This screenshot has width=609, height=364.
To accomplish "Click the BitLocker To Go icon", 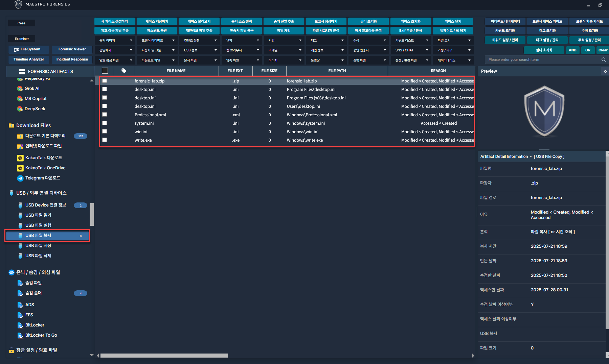I will [20, 335].
